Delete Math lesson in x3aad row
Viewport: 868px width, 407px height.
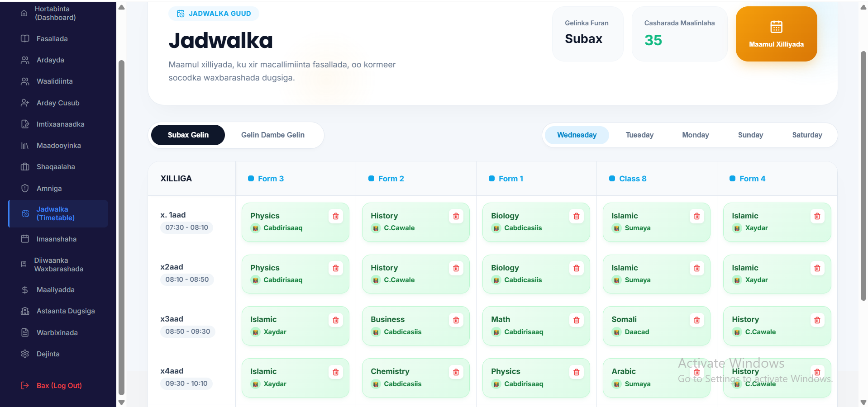pos(577,320)
